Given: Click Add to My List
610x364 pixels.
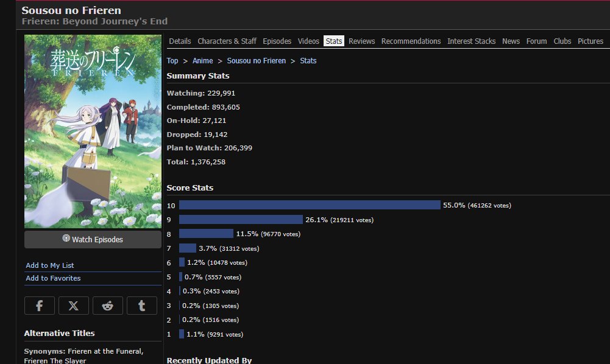Looking at the screenshot, I should pos(50,265).
